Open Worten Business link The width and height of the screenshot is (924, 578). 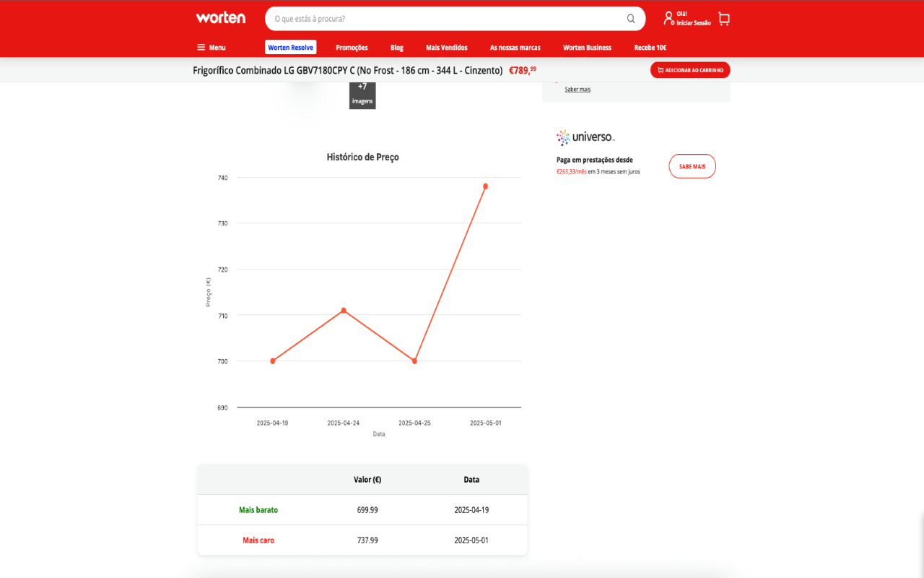[587, 48]
